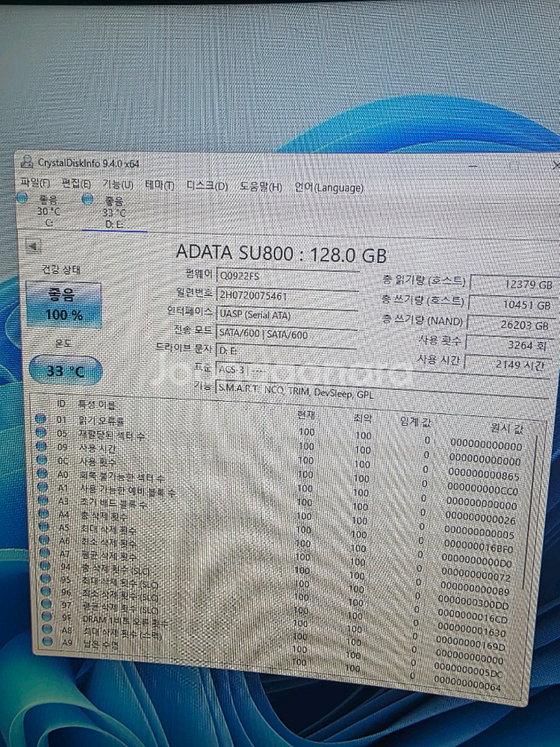Open the 기능(U) menu
560x747 pixels.
tap(118, 184)
